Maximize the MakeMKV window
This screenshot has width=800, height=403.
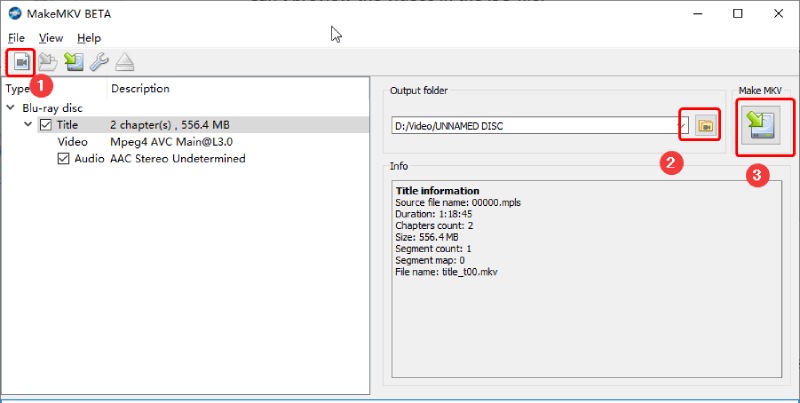click(x=738, y=14)
